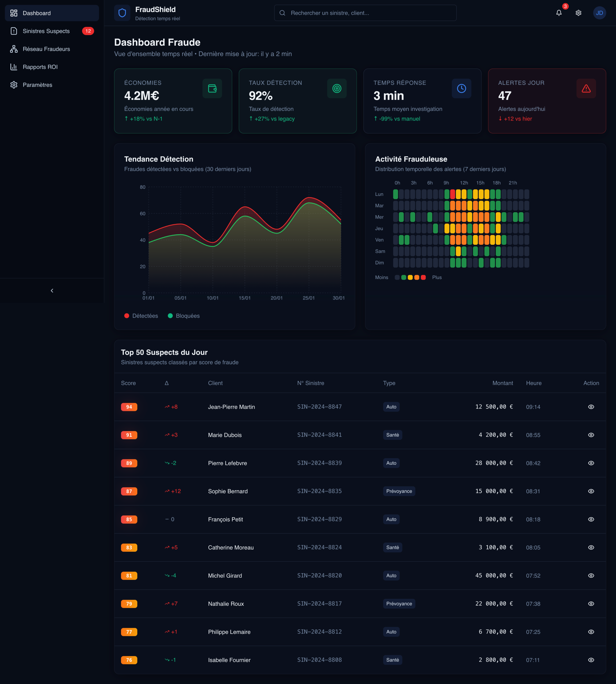Show details for Isabelle Fournier's claim

(591, 660)
